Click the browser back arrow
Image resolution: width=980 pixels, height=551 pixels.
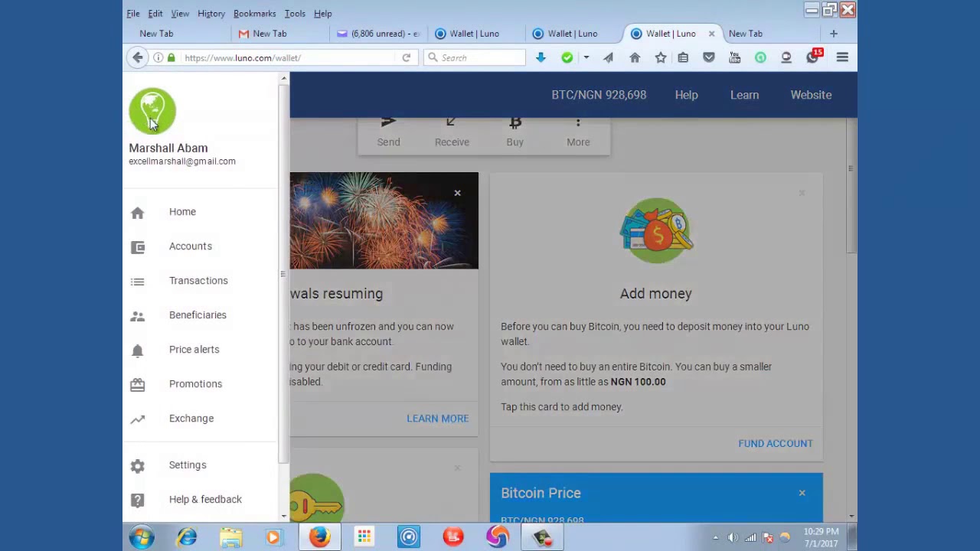(138, 57)
